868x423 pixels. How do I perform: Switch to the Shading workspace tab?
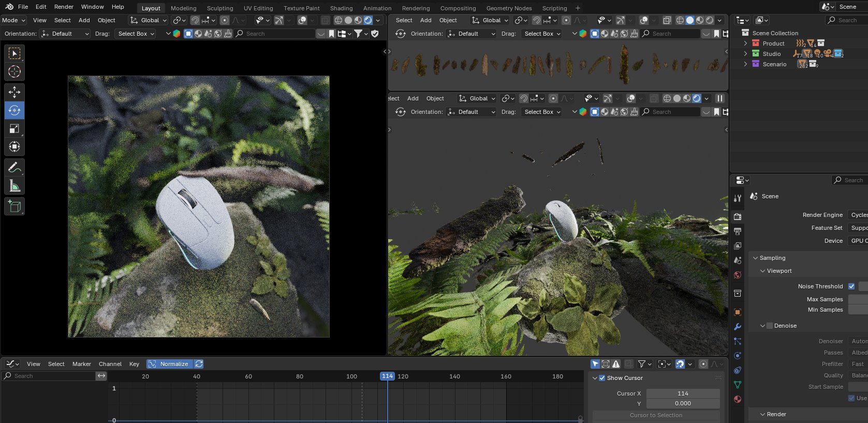pyautogui.click(x=341, y=8)
